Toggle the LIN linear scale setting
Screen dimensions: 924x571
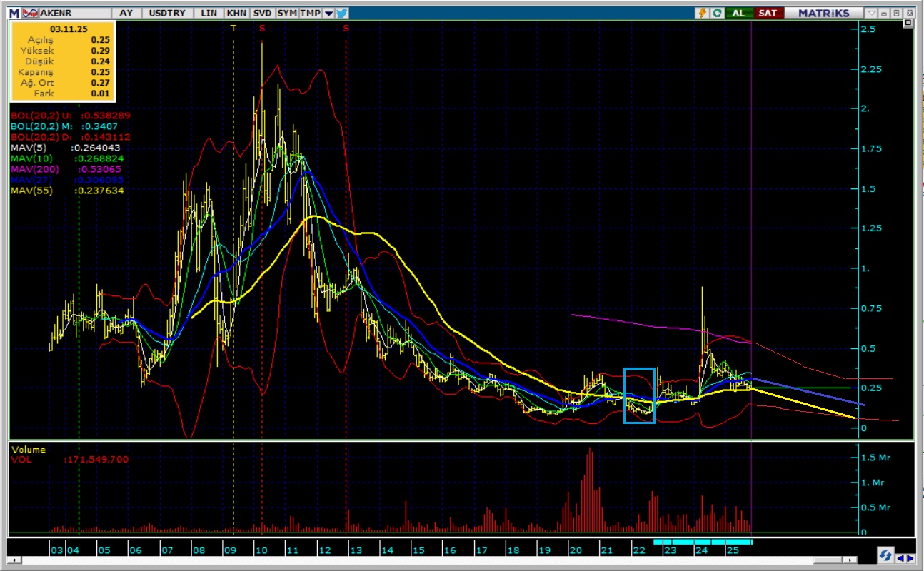(x=209, y=13)
